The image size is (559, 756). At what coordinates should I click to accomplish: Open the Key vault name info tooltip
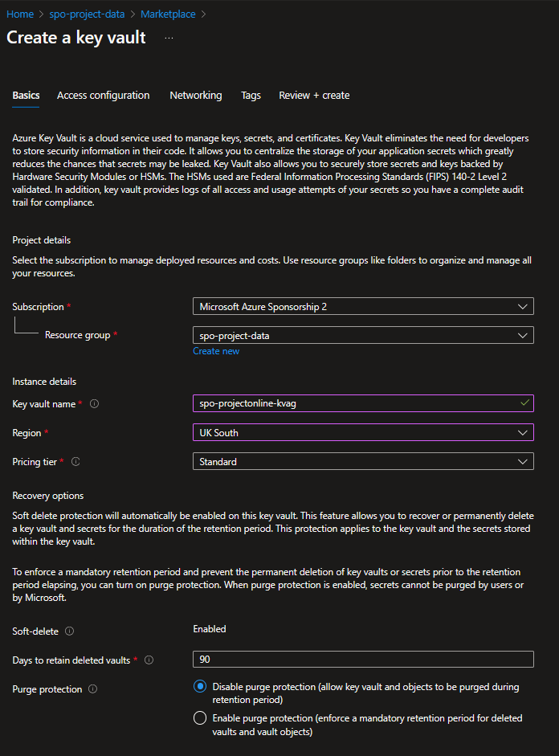click(94, 403)
